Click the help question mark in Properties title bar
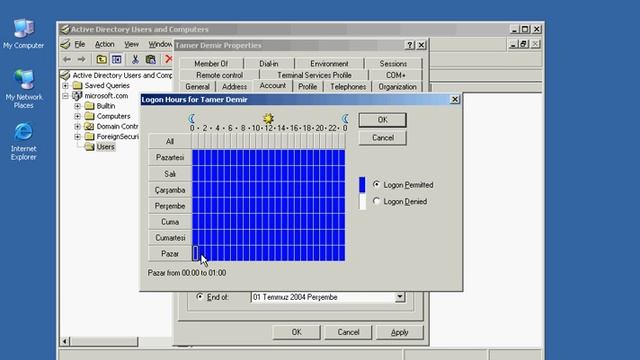The height and width of the screenshot is (360, 640). (x=410, y=45)
